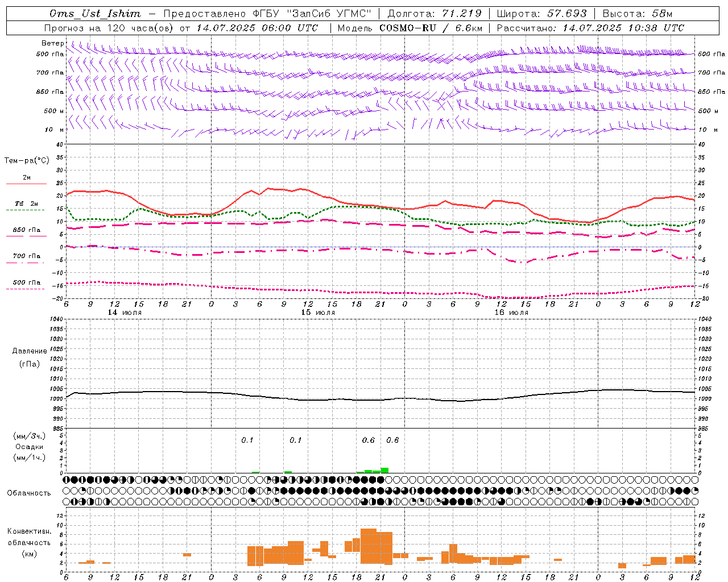Click the 14 июля date label
The width and height of the screenshot is (728, 582).
(x=125, y=313)
